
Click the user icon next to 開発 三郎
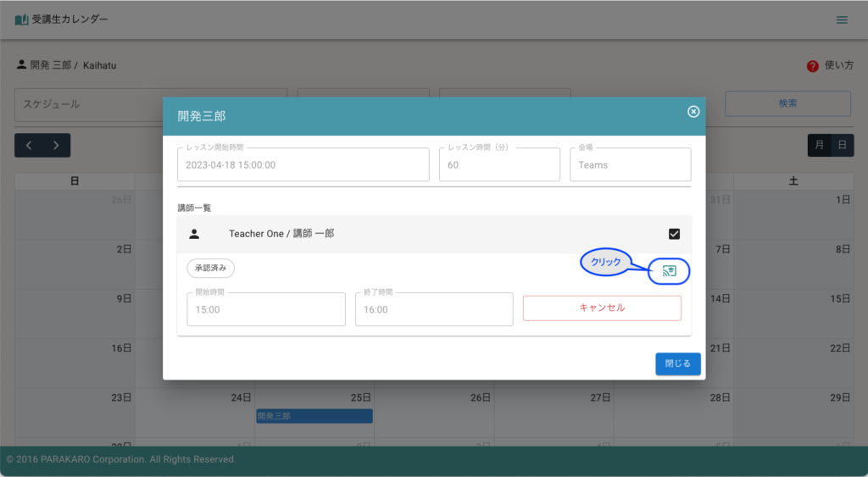(21, 65)
